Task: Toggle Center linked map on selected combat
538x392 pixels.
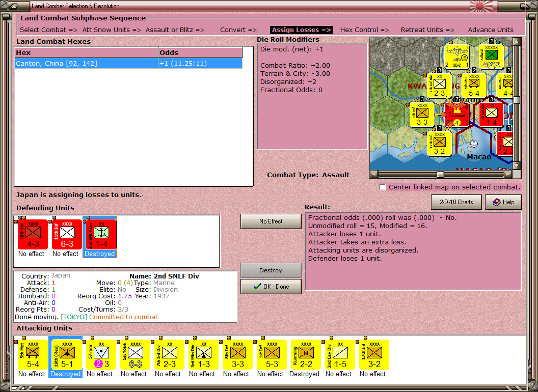Action: tap(383, 187)
